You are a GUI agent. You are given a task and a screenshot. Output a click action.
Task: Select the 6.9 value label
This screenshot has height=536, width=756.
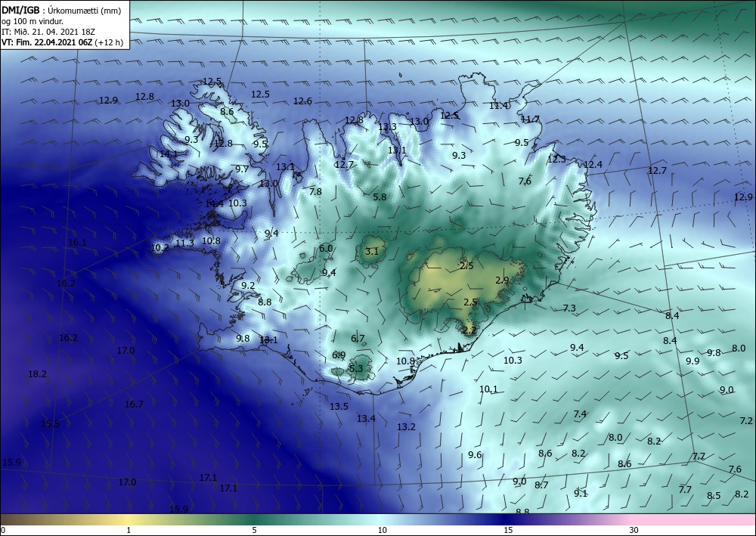tap(339, 355)
